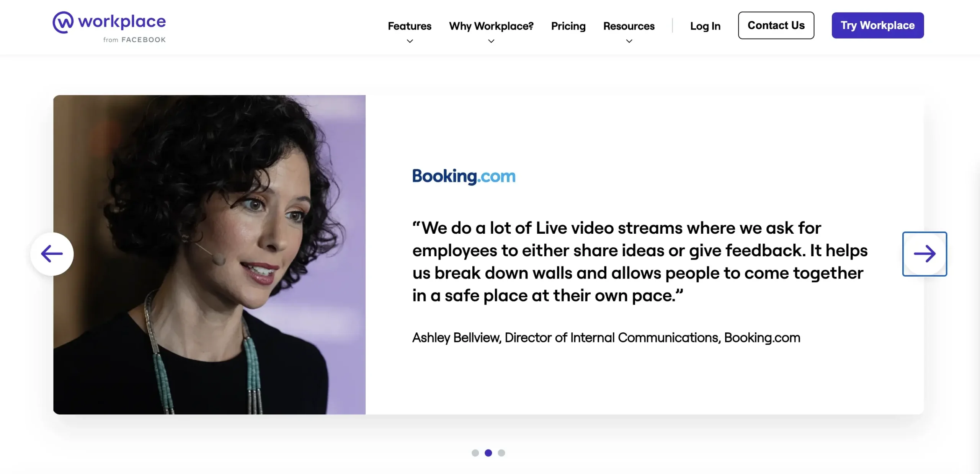Click the next slide right arrow
980x474 pixels.
click(x=924, y=254)
